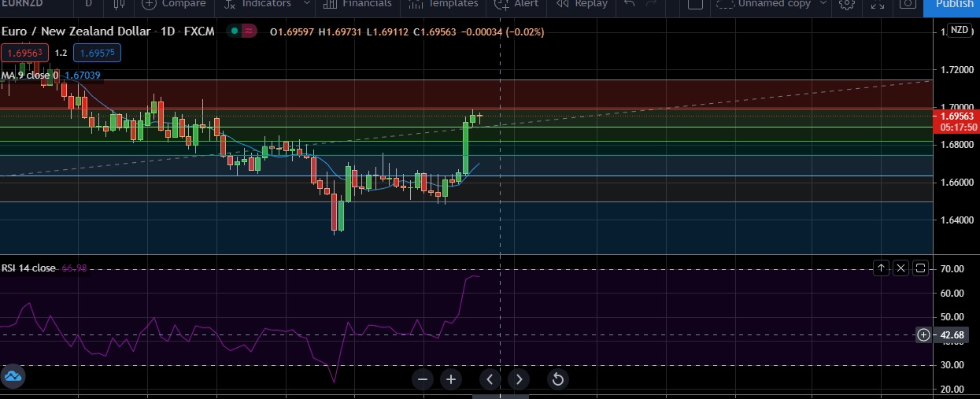Click the current price label 1.69563
Viewport: 980px width, 399px height.
958,116
